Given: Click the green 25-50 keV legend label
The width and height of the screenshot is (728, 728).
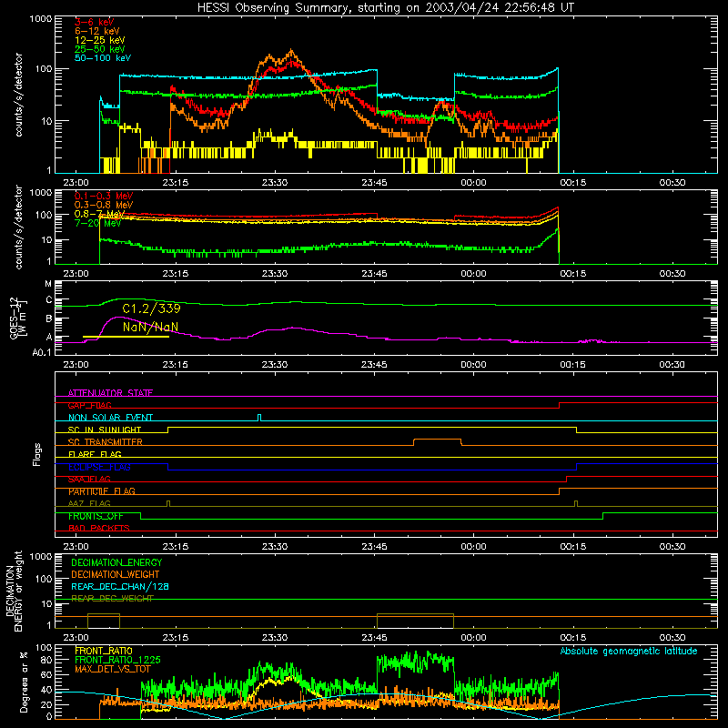Looking at the screenshot, I should click(100, 49).
